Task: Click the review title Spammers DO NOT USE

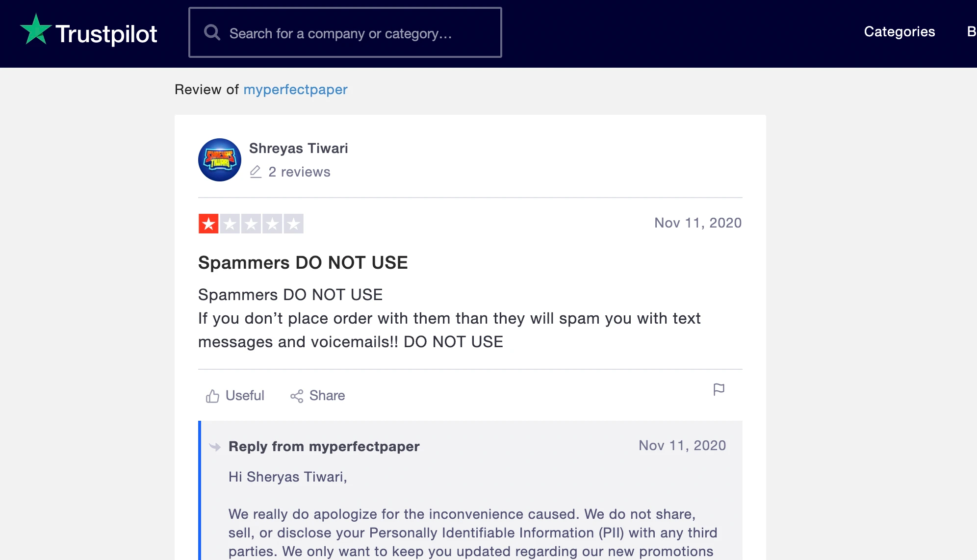Action: 303,263
